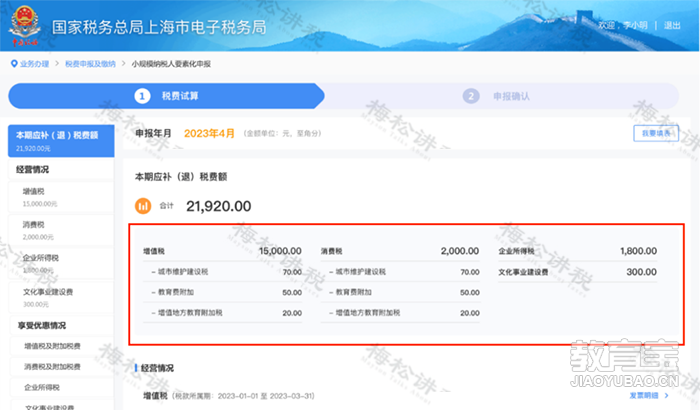Click the location pin icon in breadcrumb
Image resolution: width=700 pixels, height=410 pixels.
[14, 64]
